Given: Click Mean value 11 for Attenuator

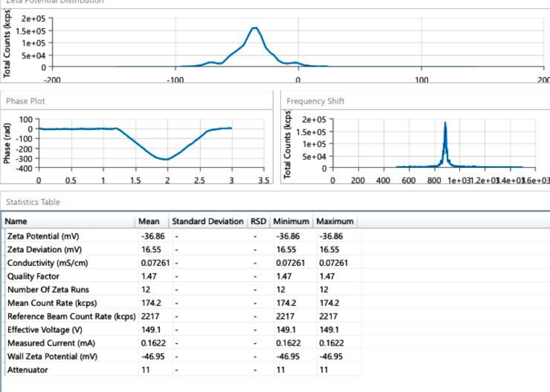Looking at the screenshot, I should pyautogui.click(x=145, y=370).
